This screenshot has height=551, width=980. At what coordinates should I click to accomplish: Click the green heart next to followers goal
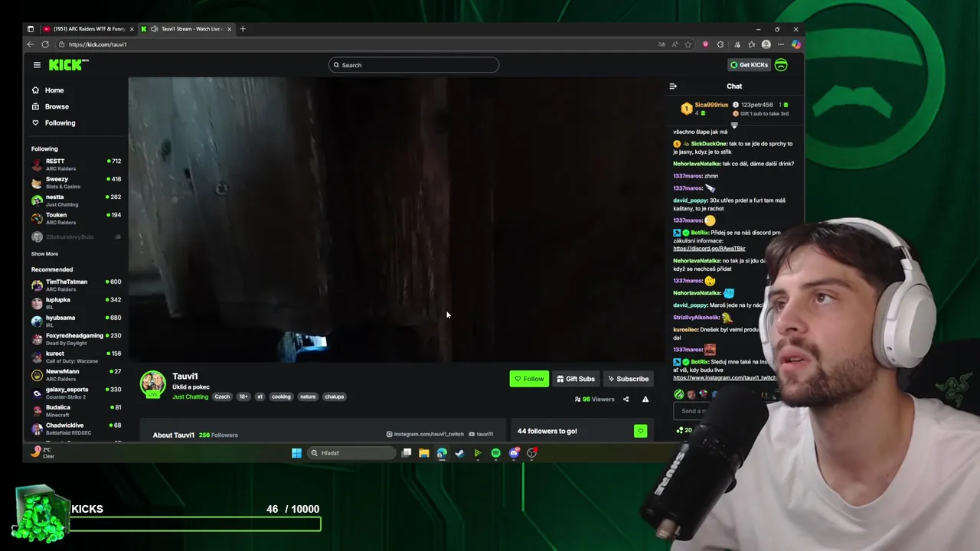pyautogui.click(x=641, y=431)
